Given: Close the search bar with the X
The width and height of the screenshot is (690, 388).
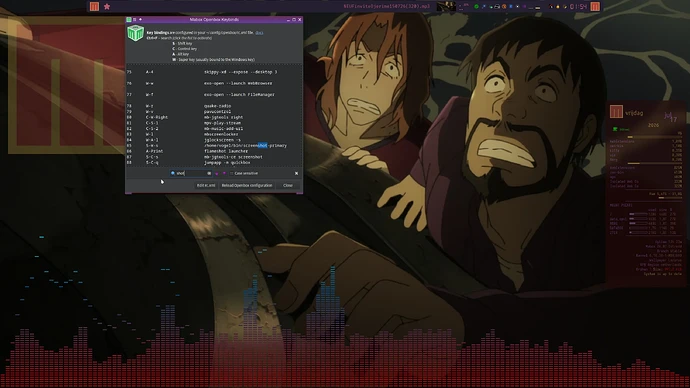Looking at the screenshot, I should click(296, 173).
